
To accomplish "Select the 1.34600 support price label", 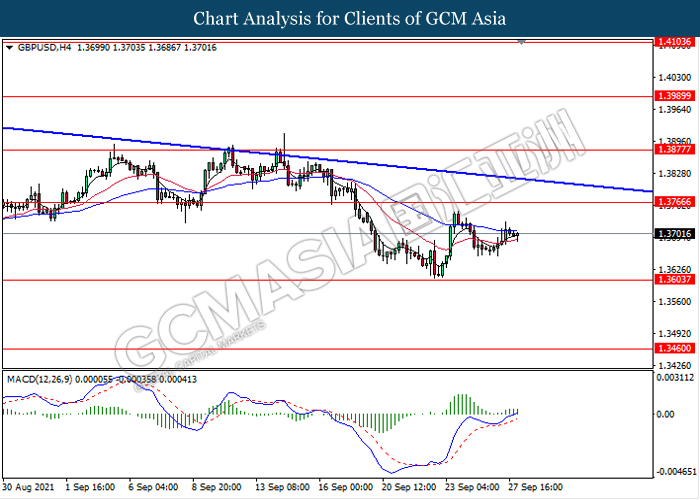I will (x=675, y=348).
